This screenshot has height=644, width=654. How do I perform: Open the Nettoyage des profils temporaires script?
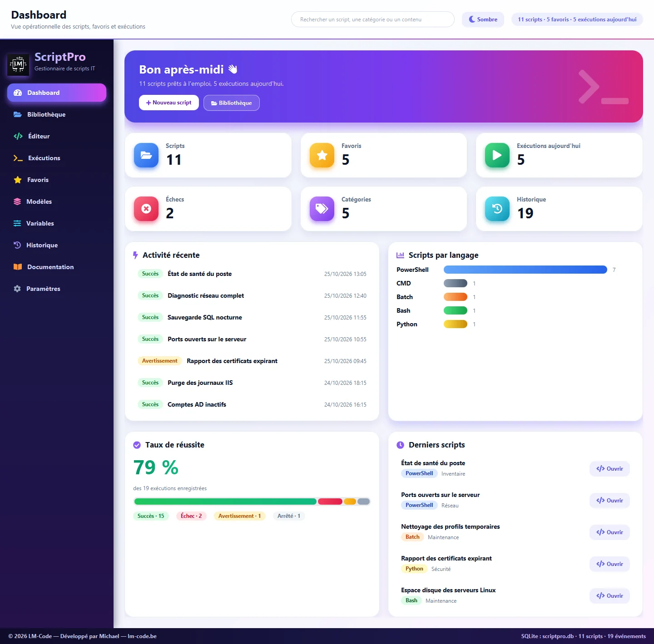pos(609,532)
